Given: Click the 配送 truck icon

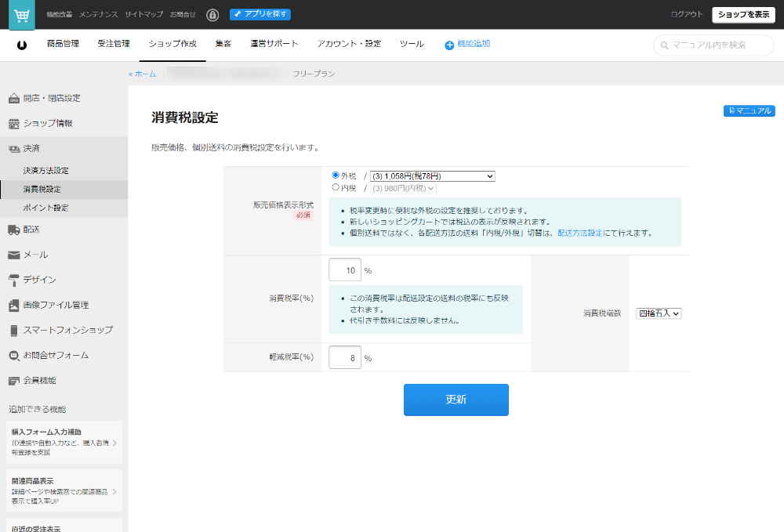Looking at the screenshot, I should (14, 230).
